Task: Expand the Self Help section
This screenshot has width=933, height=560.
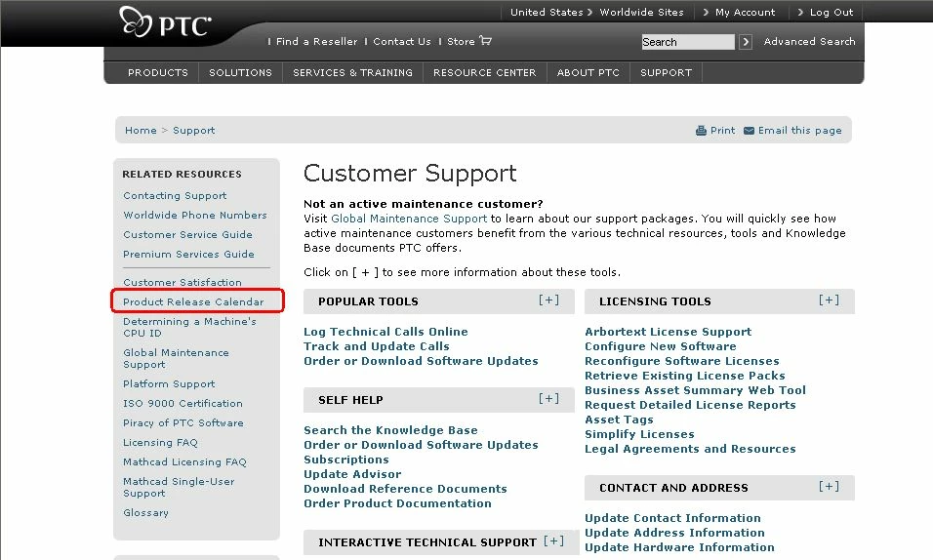Action: [548, 399]
